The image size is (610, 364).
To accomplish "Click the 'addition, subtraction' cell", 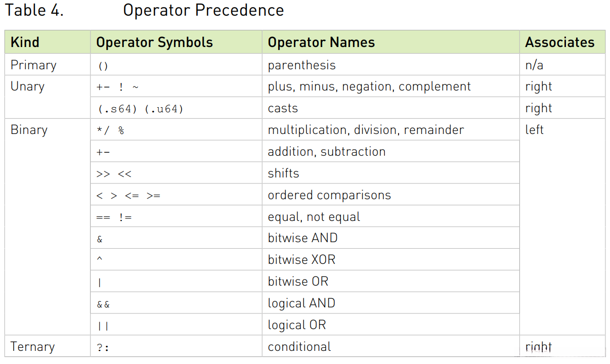I will click(326, 152).
